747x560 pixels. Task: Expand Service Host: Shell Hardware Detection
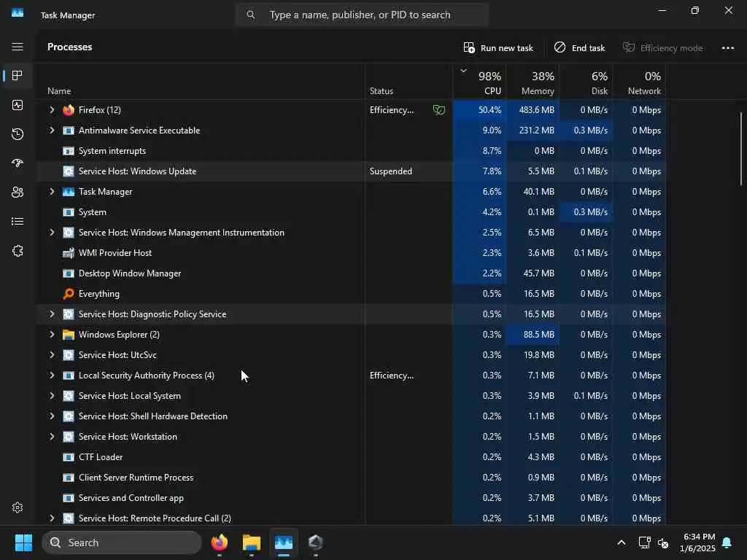click(52, 416)
